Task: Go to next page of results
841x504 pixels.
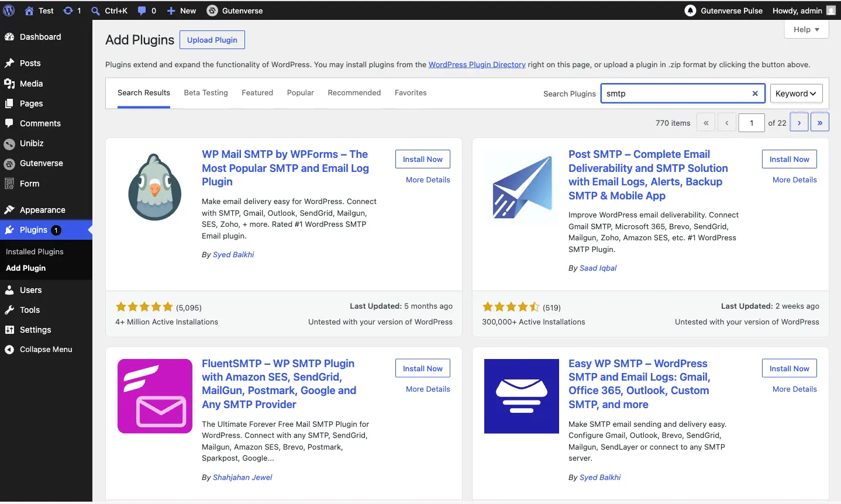Action: (x=799, y=123)
